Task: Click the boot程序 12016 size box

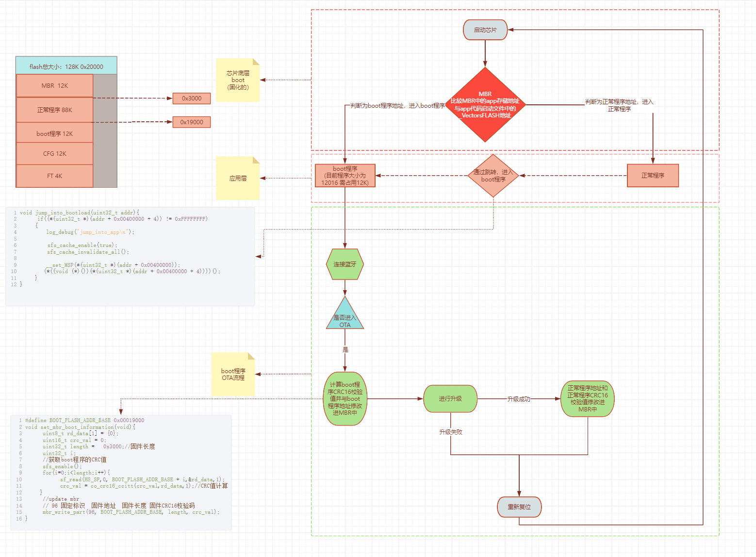Action: [x=345, y=176]
